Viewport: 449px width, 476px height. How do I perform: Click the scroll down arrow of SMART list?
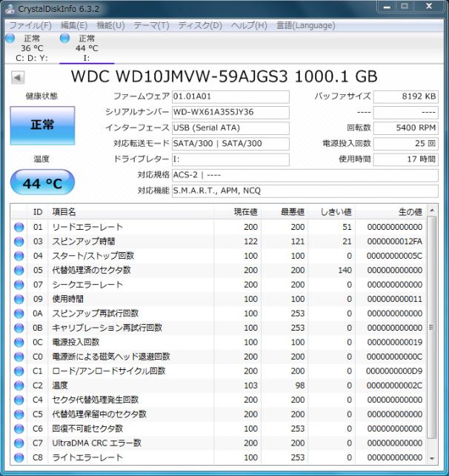[432, 459]
